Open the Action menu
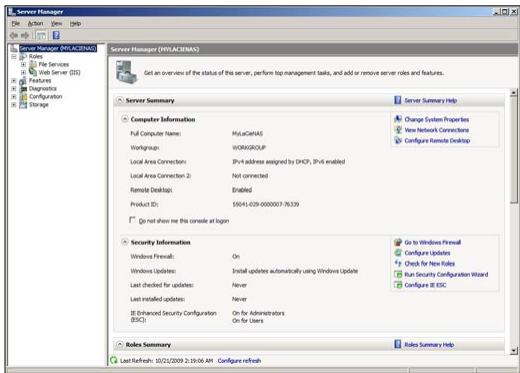The image size is (520, 373). tap(35, 23)
